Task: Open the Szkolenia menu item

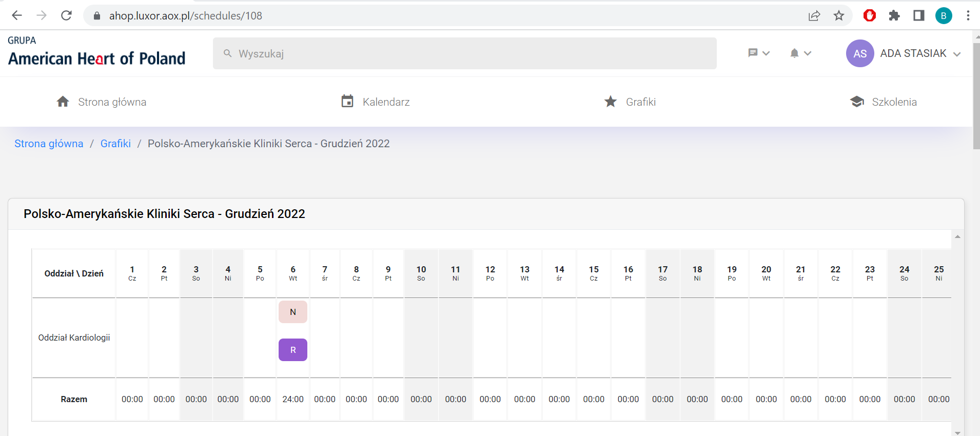Action: 883,102
